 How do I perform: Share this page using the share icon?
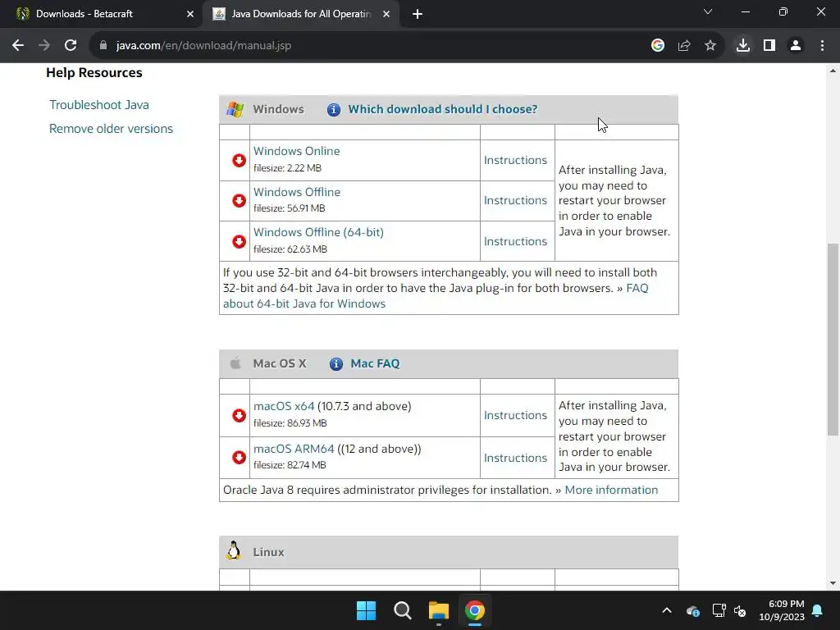684,46
